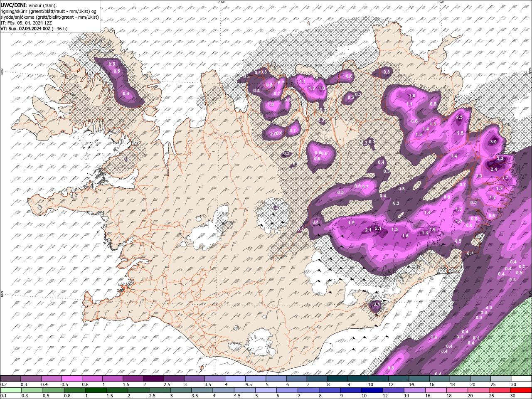This screenshot has width=532, height=399.
Task: Click the 'rigning/skúrir (grænt/blátt/rautt' header line
Action: [x=48, y=11]
